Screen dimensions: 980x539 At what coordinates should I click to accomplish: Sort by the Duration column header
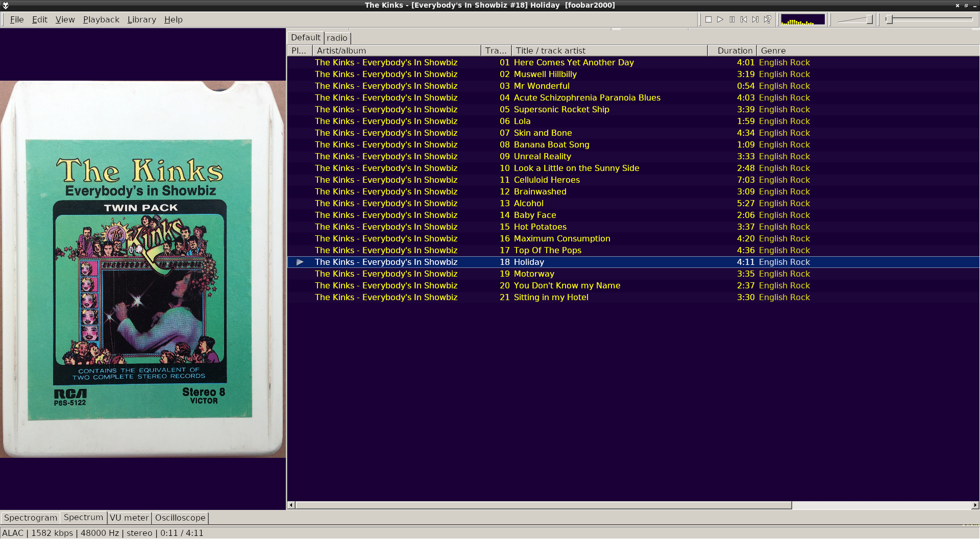[732, 51]
